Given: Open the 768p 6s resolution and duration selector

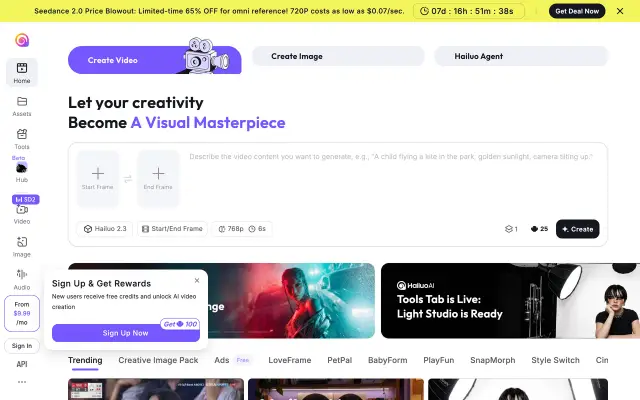Looking at the screenshot, I should click(242, 229).
